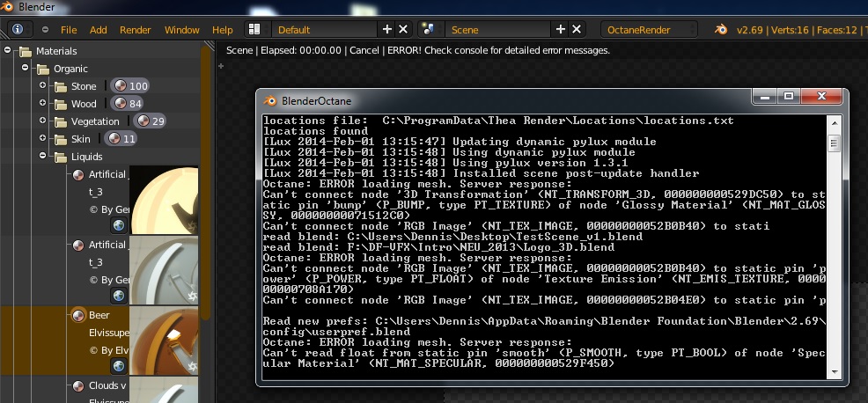Open the Info editor type selector icon

click(18, 29)
